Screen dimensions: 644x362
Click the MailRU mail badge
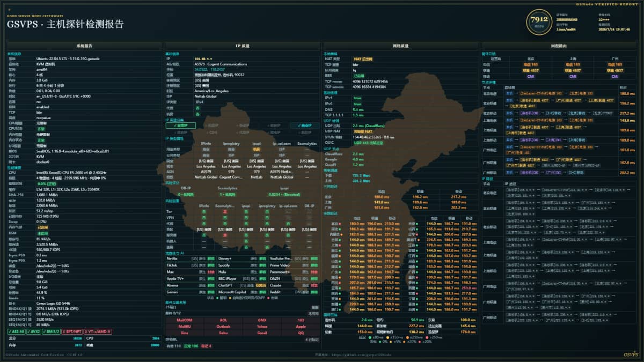184,326
